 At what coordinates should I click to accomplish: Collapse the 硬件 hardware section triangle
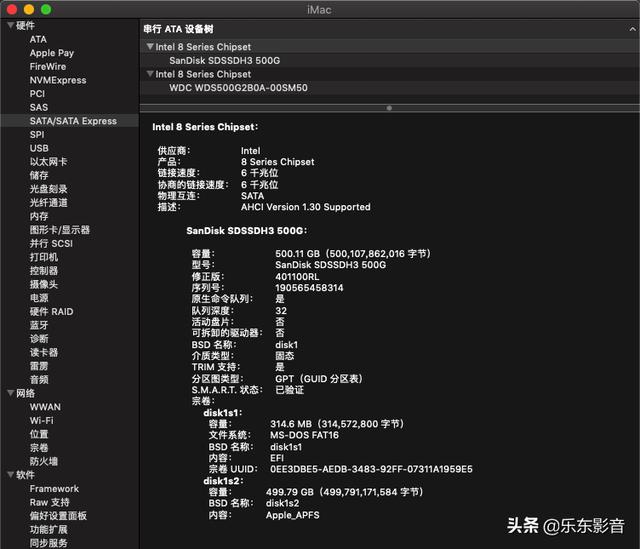coord(11,25)
